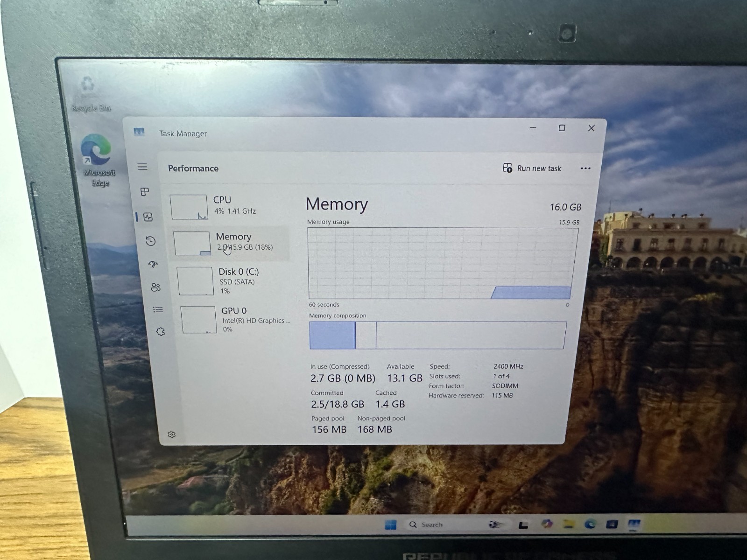The width and height of the screenshot is (747, 560).
Task: Open Microsoft Store from the taskbar
Action: (612, 525)
